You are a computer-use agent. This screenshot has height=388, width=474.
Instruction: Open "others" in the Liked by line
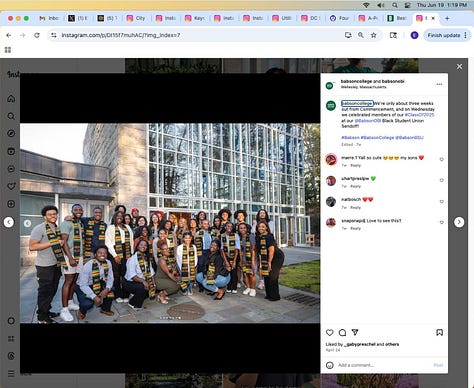click(x=392, y=344)
